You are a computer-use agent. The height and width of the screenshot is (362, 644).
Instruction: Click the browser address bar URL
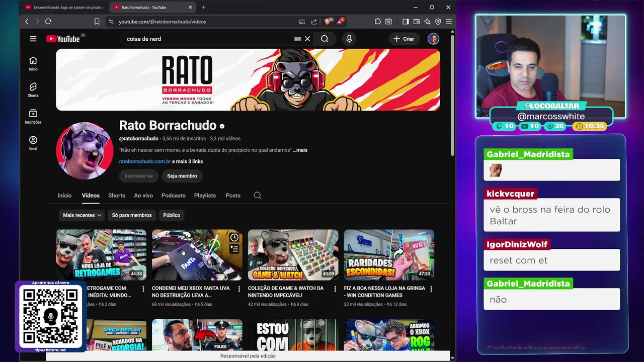(162, 22)
